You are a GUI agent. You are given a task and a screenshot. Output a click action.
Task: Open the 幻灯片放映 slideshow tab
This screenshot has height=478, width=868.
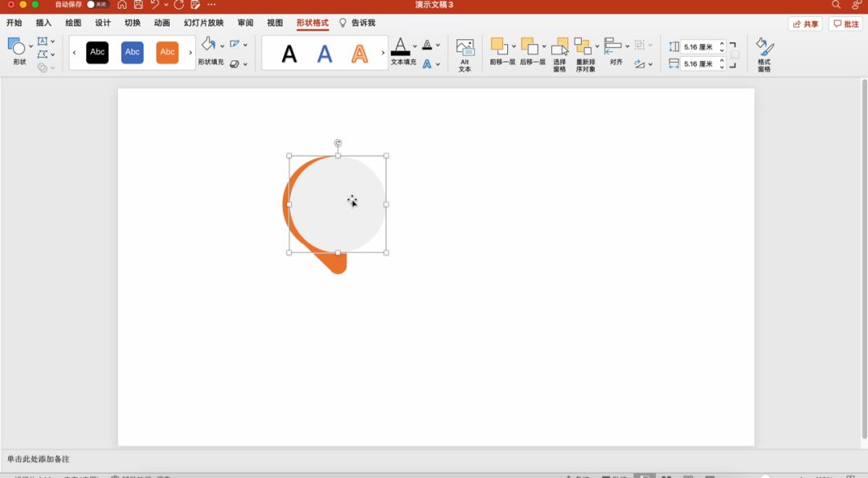point(203,23)
